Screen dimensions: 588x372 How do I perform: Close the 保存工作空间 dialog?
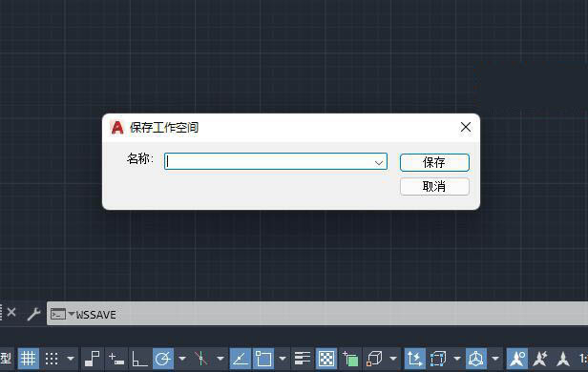pos(466,127)
